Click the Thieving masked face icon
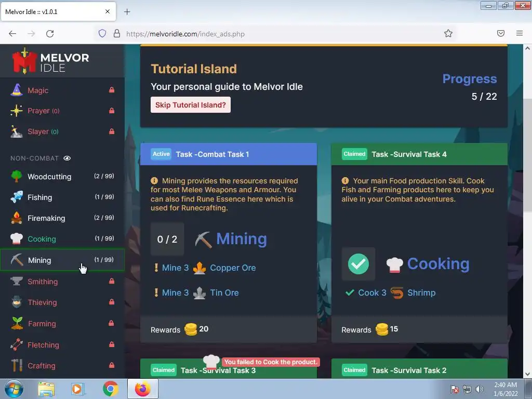 [16, 302]
